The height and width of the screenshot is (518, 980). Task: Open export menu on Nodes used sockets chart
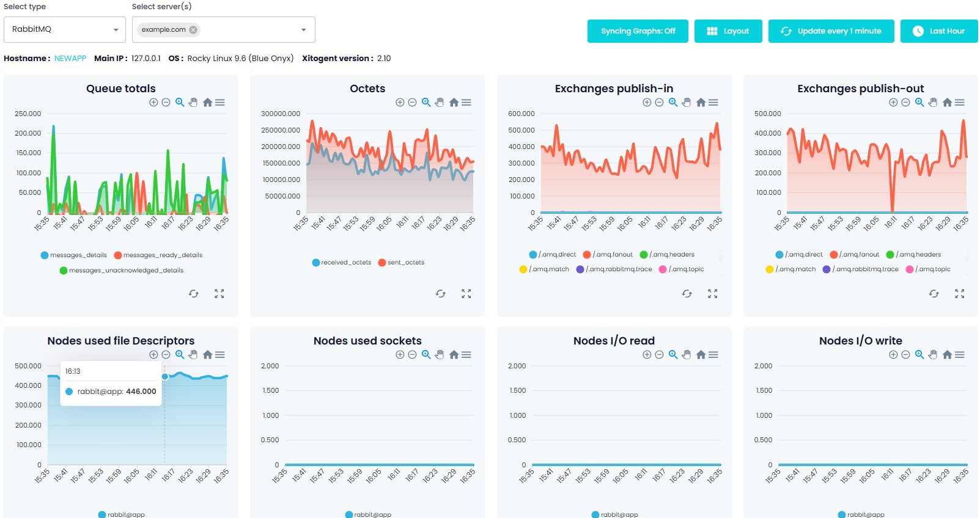(466, 355)
